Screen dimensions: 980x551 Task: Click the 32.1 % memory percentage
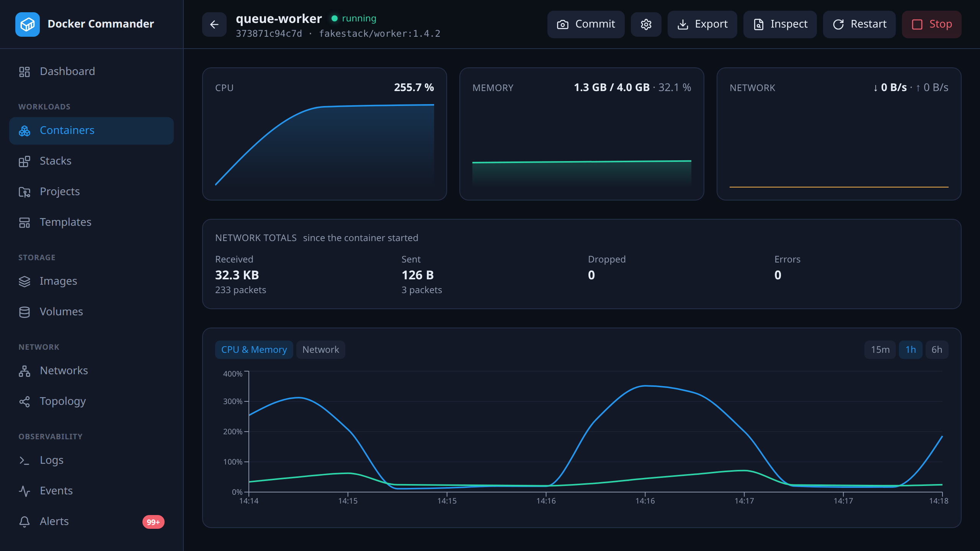pyautogui.click(x=675, y=88)
